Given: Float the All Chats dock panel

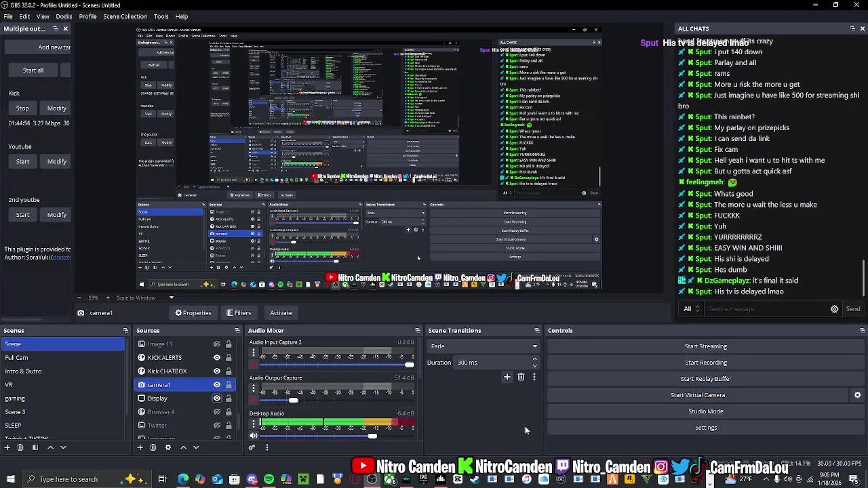Looking at the screenshot, I should [852, 28].
